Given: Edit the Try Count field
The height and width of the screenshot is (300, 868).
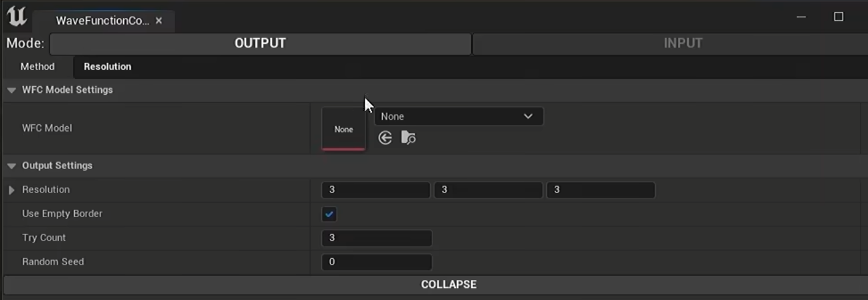Looking at the screenshot, I should pyautogui.click(x=377, y=238).
